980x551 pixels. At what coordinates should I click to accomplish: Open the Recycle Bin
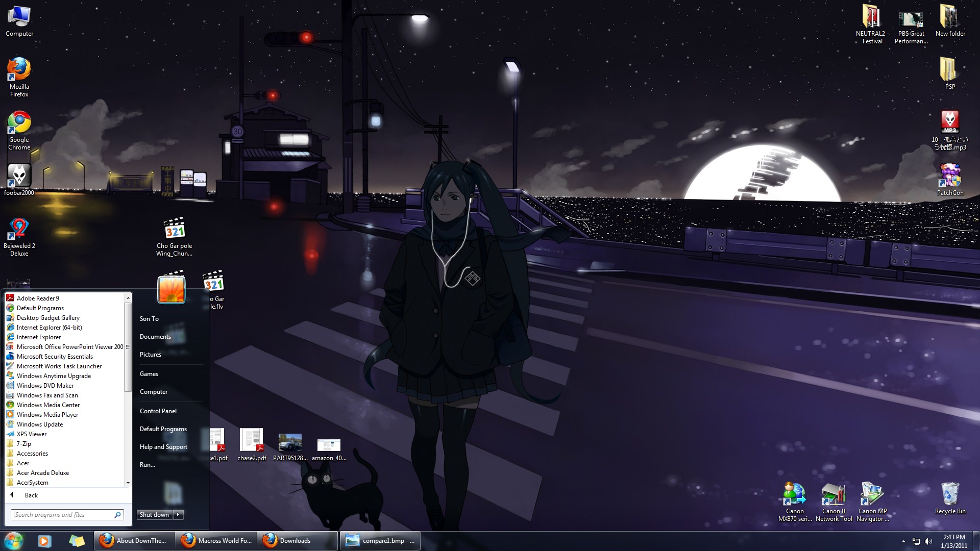point(950,498)
